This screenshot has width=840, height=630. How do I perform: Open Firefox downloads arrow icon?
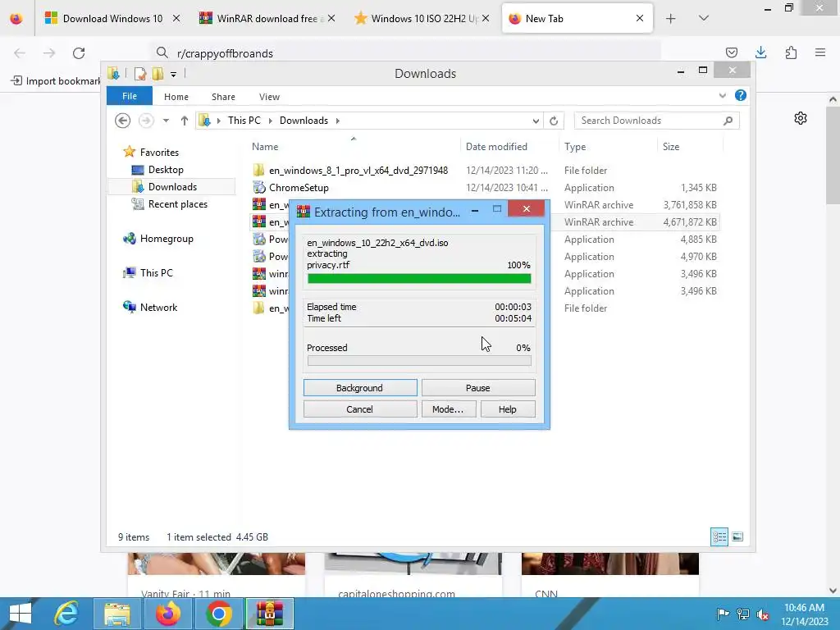760,52
